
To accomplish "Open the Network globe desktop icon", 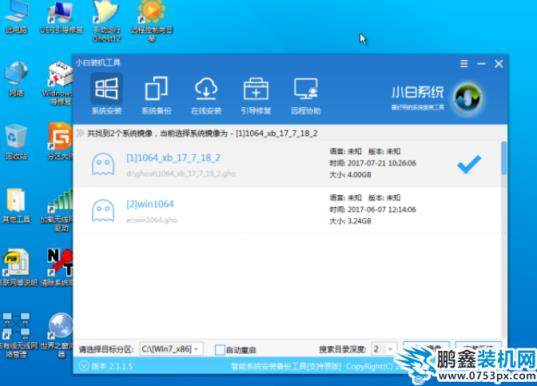I will [x=16, y=79].
